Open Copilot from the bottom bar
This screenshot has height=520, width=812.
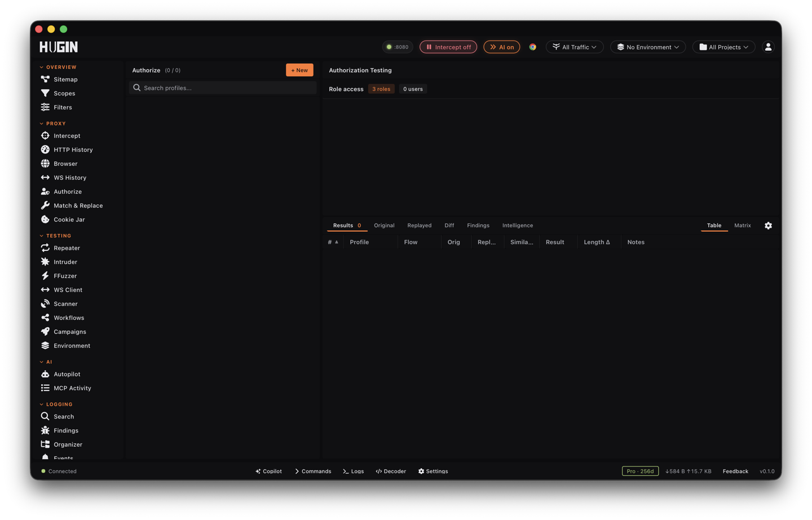tap(268, 471)
